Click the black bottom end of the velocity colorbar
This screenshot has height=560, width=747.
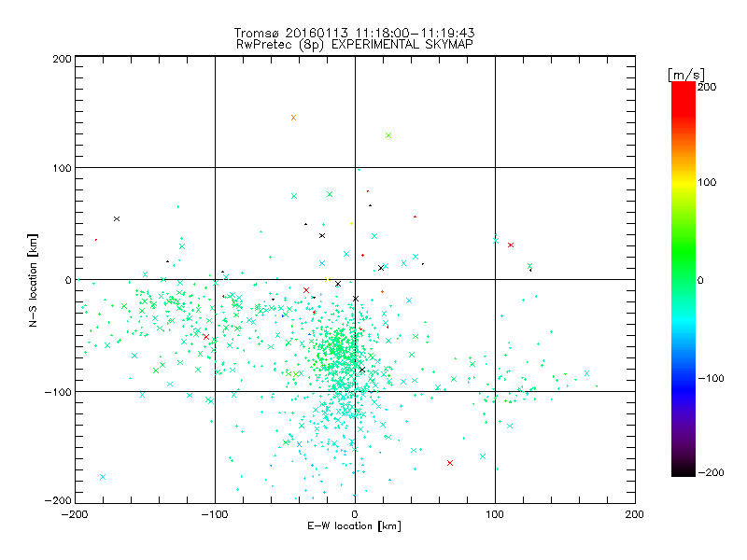coord(684,470)
